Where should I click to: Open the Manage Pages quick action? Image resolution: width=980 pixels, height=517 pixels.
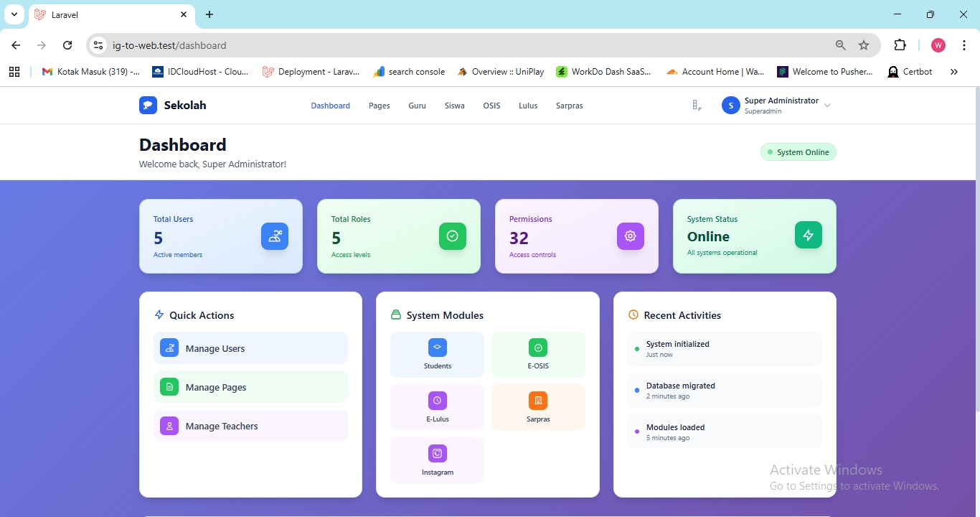tap(250, 387)
